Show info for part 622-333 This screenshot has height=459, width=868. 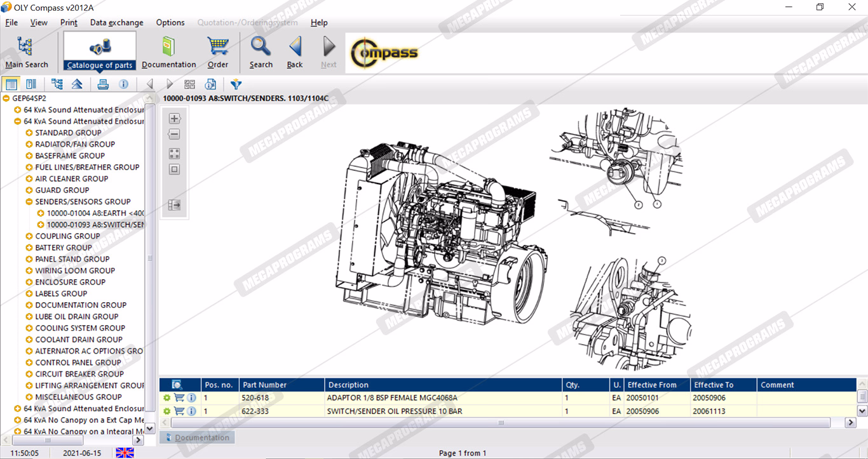[x=191, y=411]
